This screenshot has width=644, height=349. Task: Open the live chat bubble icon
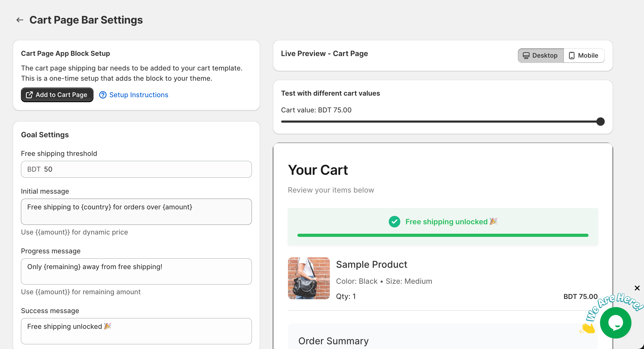click(x=616, y=323)
